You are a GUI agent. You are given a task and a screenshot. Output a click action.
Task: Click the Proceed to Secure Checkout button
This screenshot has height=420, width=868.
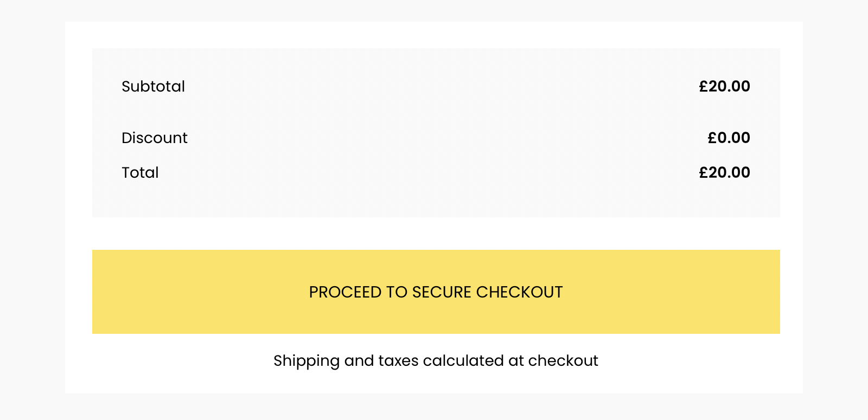[436, 292]
